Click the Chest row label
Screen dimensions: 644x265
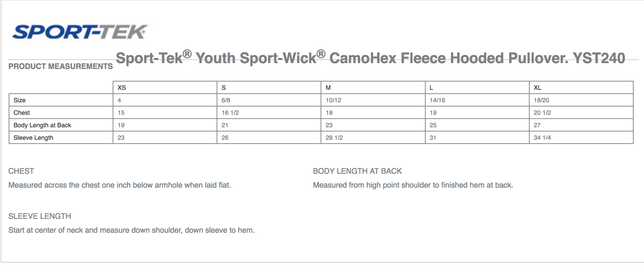(21, 113)
